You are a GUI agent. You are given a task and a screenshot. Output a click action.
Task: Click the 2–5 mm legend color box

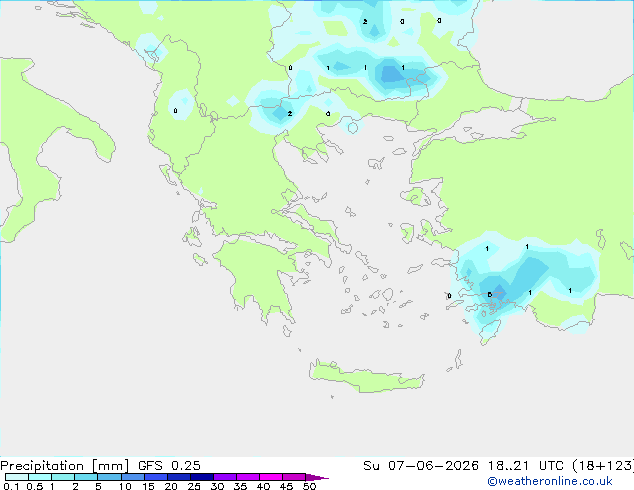(86, 477)
